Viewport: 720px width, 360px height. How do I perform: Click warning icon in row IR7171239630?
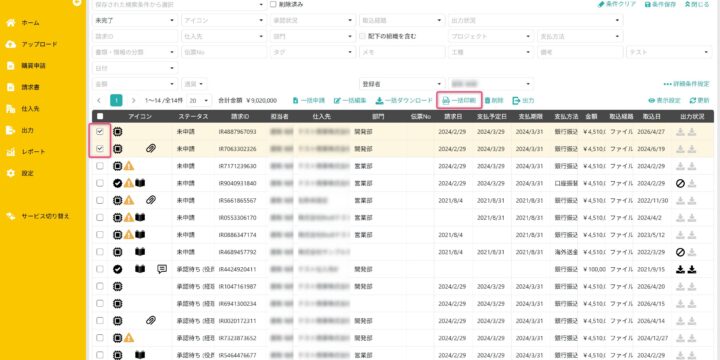pos(129,166)
